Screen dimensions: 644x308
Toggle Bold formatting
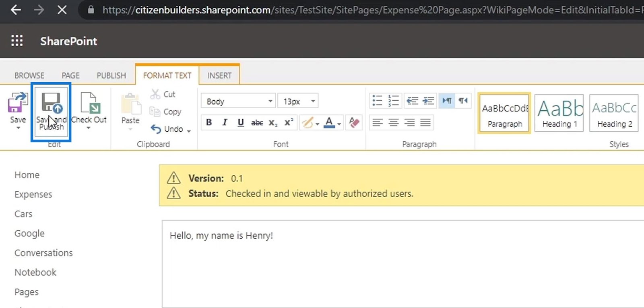pos(209,122)
